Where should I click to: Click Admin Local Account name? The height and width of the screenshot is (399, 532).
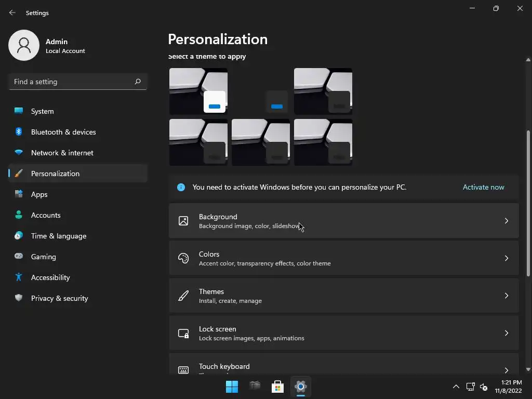(x=65, y=46)
